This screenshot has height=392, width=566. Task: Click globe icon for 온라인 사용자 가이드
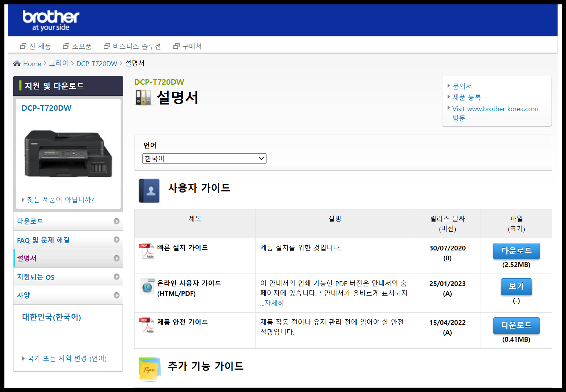click(x=147, y=286)
